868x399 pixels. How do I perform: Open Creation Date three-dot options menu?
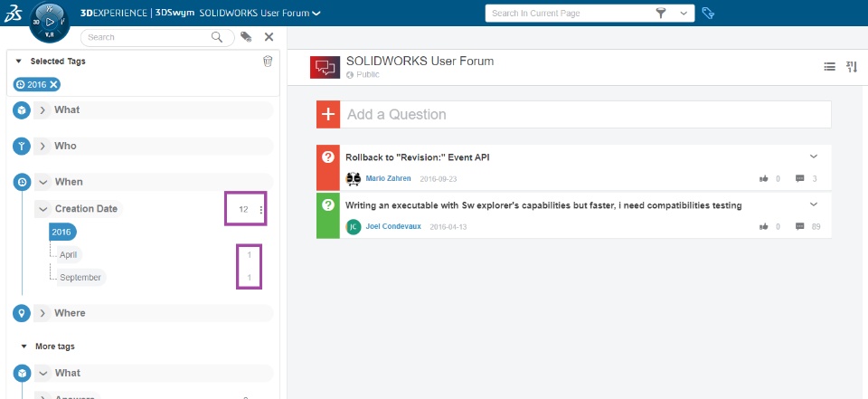261,210
